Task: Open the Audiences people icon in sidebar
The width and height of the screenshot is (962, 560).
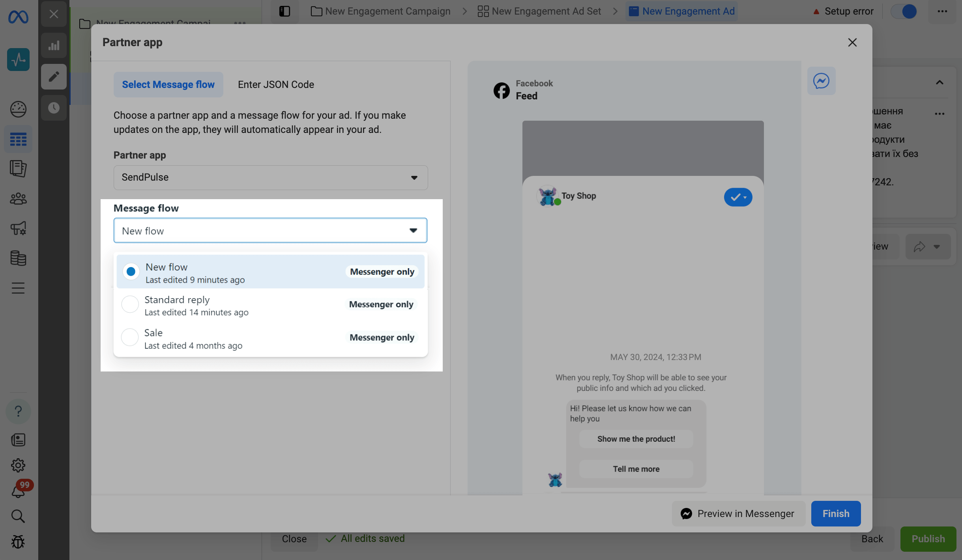Action: (18, 199)
